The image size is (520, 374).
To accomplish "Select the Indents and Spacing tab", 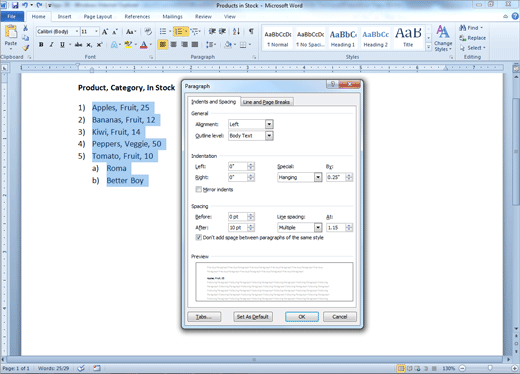I will click(214, 102).
